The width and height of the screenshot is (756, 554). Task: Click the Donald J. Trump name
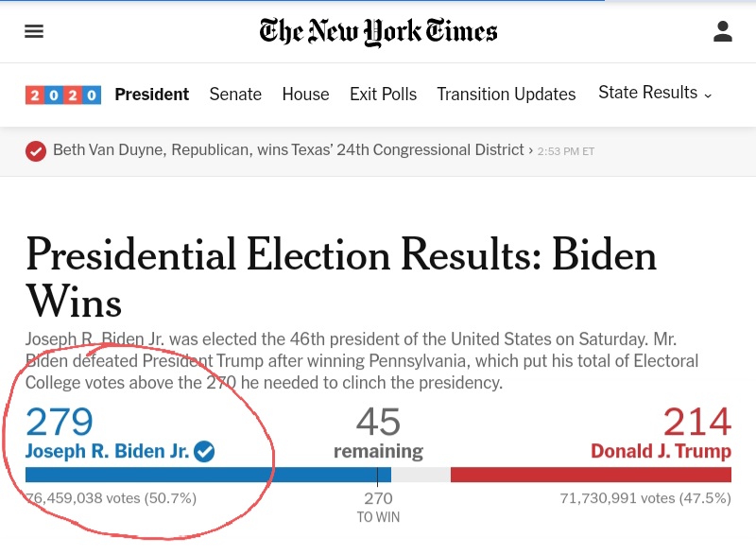click(661, 451)
